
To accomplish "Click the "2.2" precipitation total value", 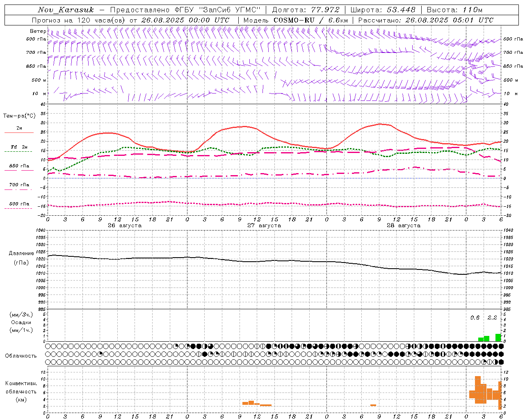I will (492, 318).
